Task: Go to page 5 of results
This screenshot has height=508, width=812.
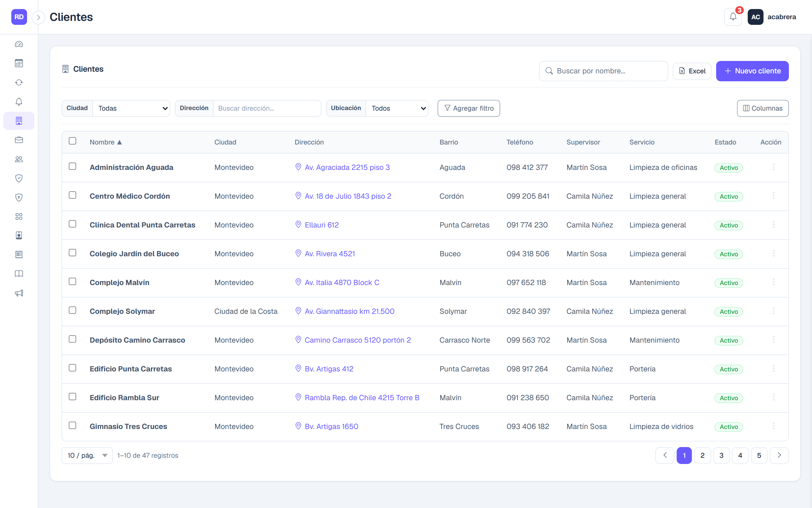Action: point(759,455)
